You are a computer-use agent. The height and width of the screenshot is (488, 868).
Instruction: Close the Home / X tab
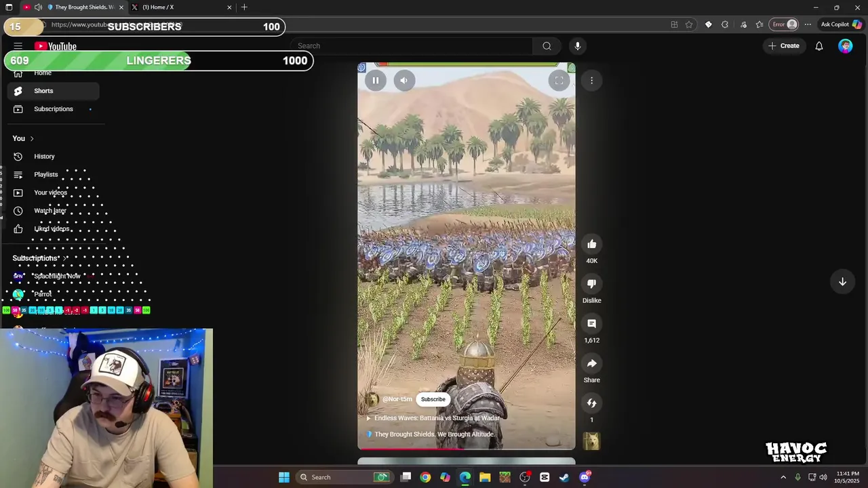coord(229,7)
